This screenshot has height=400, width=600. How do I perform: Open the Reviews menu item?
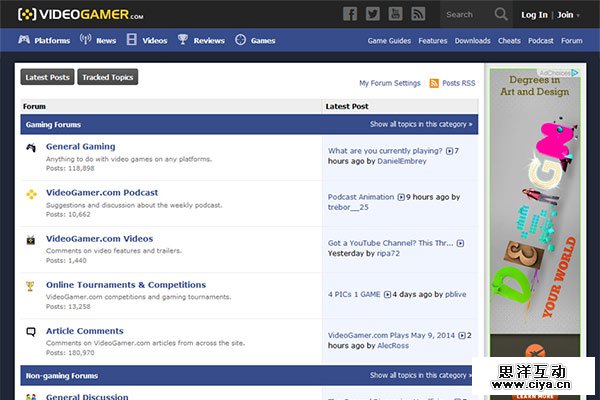pyautogui.click(x=209, y=41)
